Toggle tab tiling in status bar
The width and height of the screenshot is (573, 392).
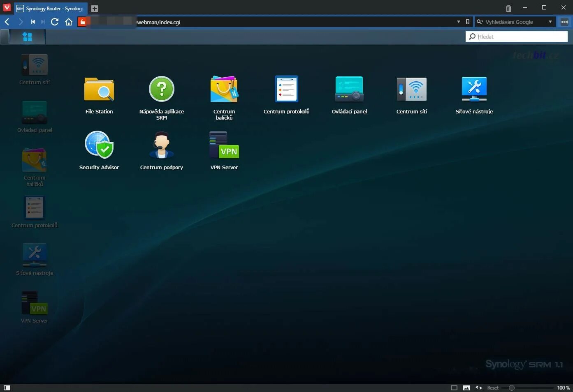454,387
